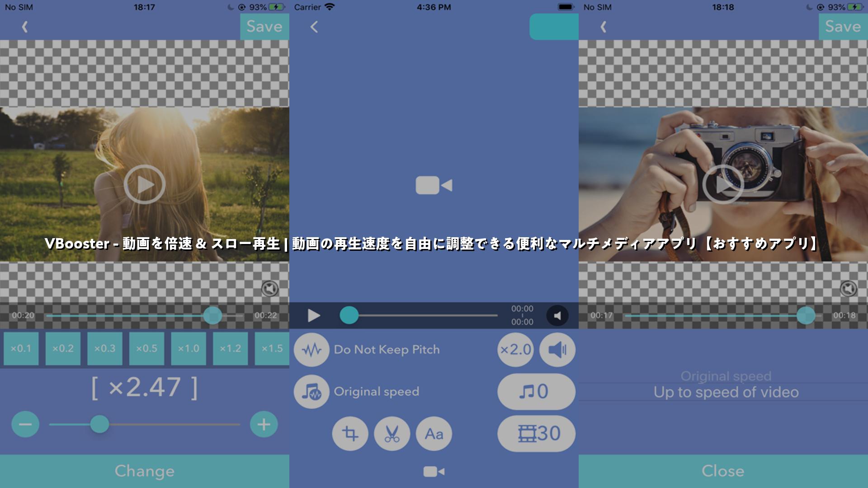Open the frame rate 30 setting
868x488 pixels.
click(x=536, y=434)
